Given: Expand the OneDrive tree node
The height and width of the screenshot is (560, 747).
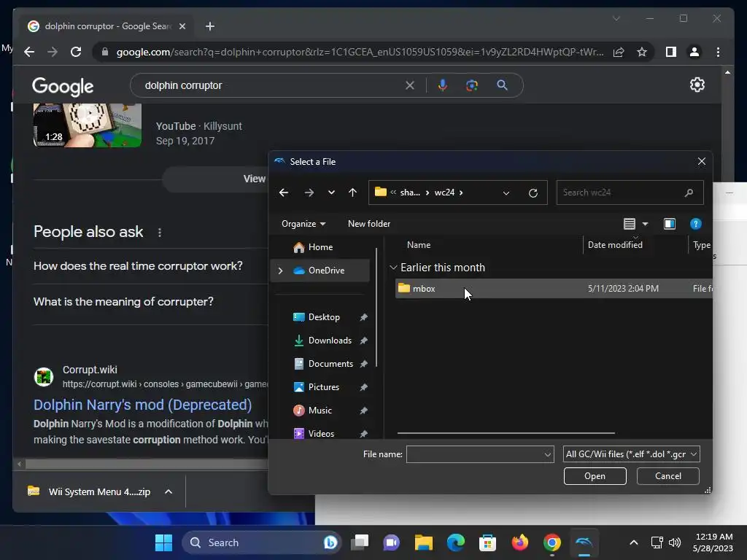Looking at the screenshot, I should coord(281,271).
